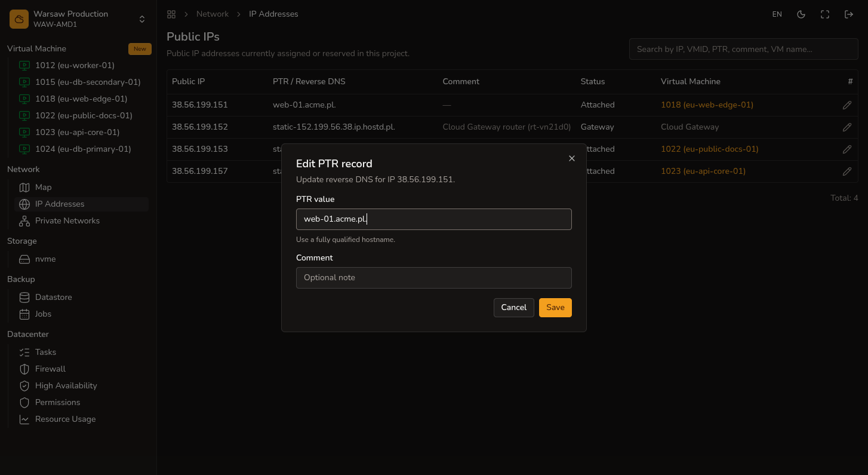The width and height of the screenshot is (868, 475).
Task: Open VM link 1022 (eu-public-docs-01) in table
Action: [x=709, y=149]
